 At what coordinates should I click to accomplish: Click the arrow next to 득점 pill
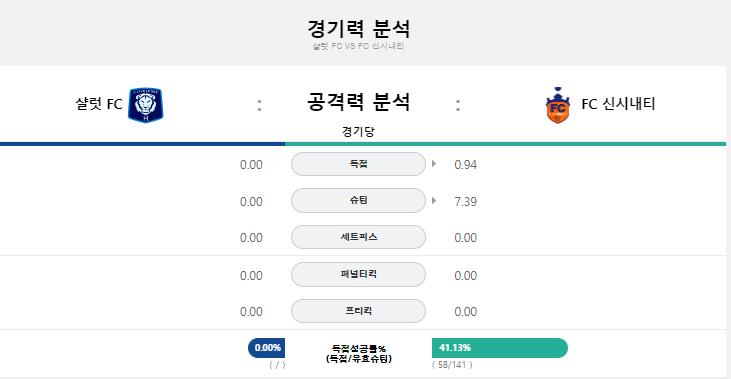(x=434, y=164)
